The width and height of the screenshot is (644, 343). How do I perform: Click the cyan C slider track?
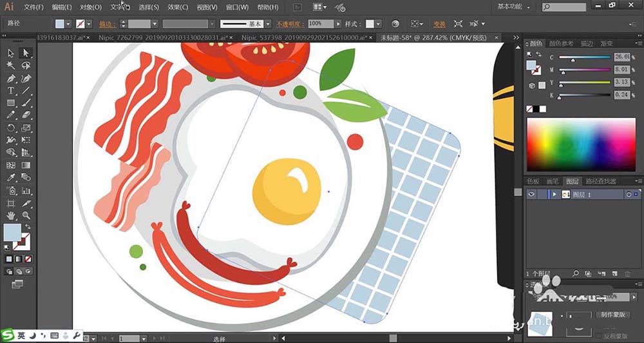click(584, 57)
